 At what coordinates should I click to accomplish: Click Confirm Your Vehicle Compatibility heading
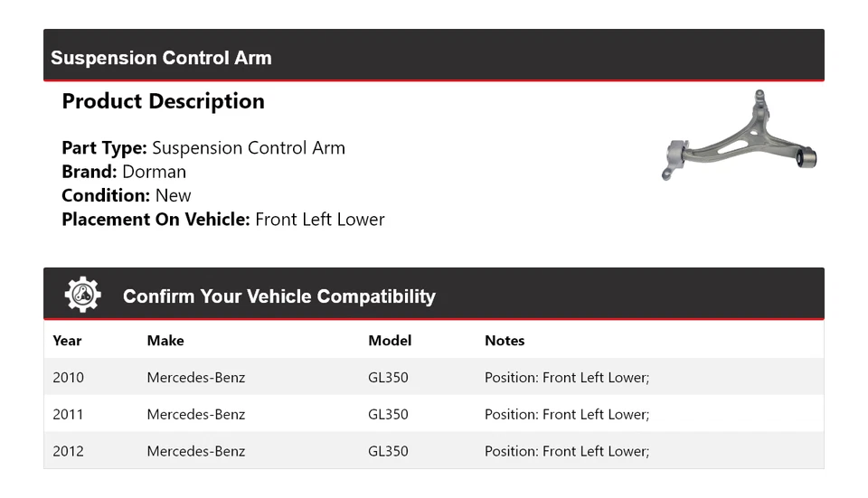pos(278,296)
